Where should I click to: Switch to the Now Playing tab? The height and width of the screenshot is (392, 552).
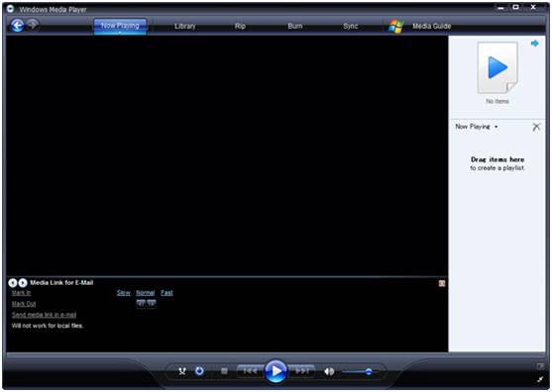click(x=120, y=26)
